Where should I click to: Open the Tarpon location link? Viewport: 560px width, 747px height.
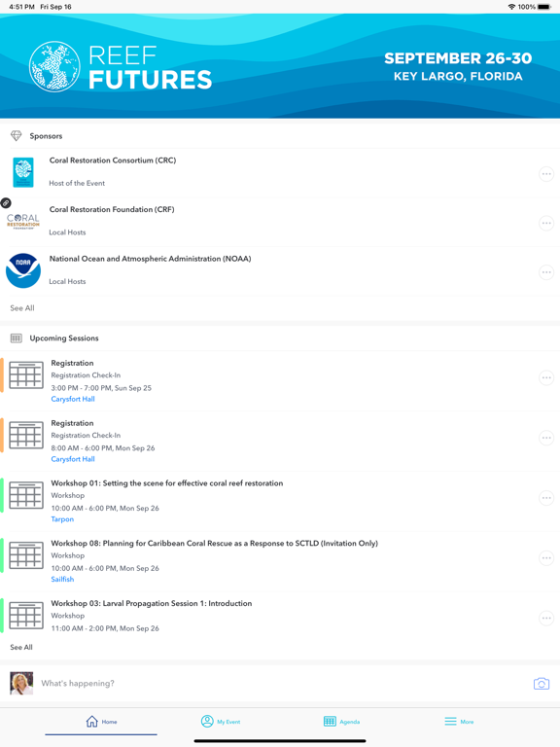[x=62, y=519]
